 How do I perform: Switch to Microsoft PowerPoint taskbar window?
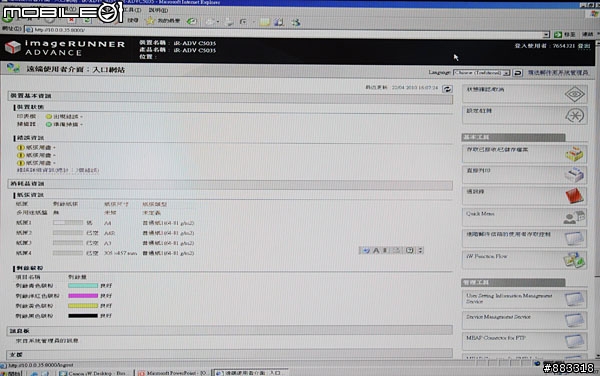pyautogui.click(x=173, y=373)
